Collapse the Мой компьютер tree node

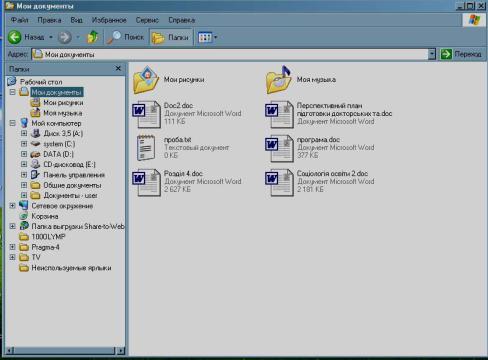[12, 123]
